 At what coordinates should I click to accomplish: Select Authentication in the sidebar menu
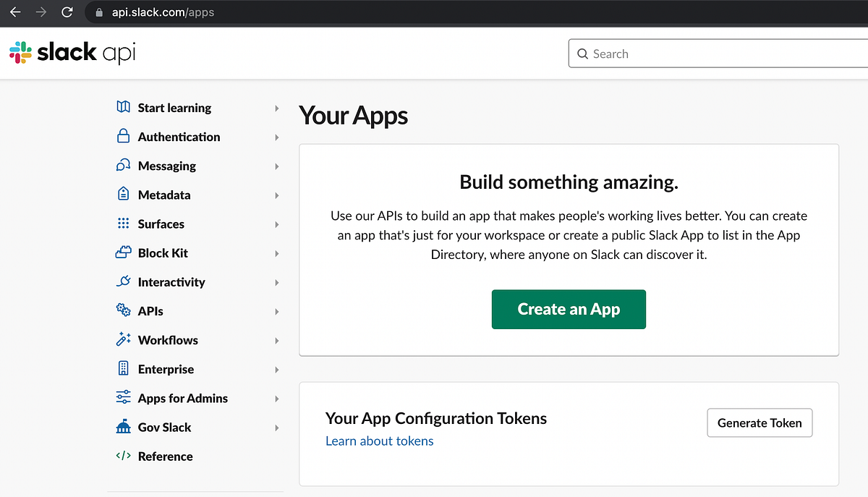point(179,136)
